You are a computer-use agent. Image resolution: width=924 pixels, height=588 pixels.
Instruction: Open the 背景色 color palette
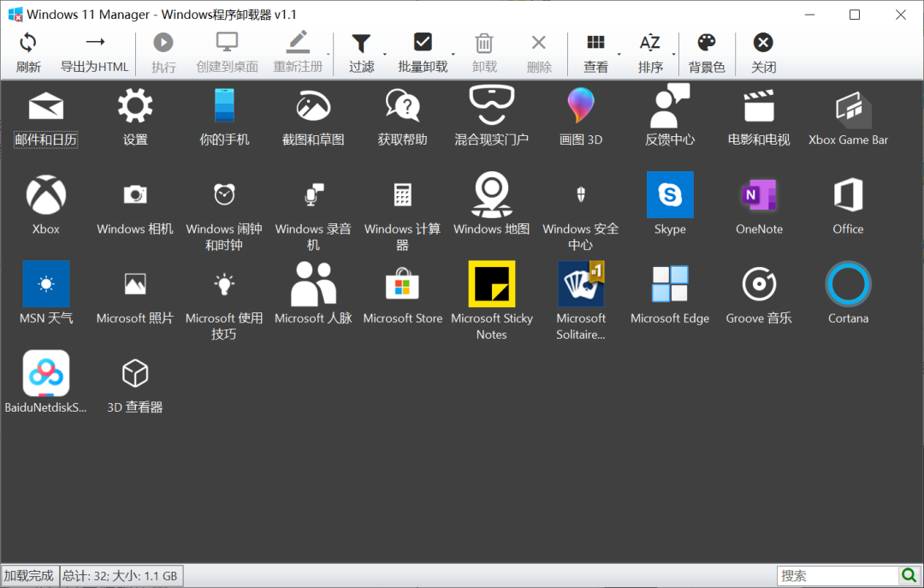(x=706, y=53)
